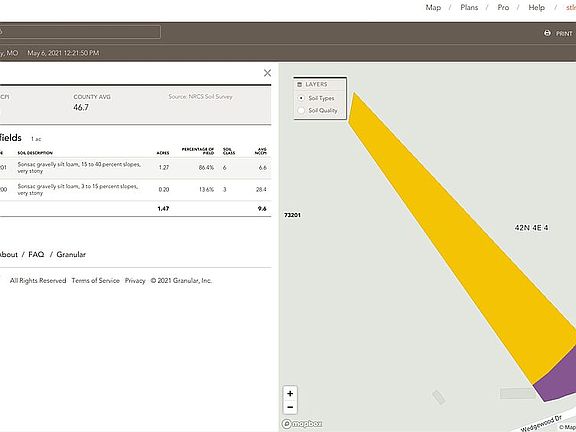The height and width of the screenshot is (432, 576).
Task: Go to the Pro page link
Action: click(503, 7)
